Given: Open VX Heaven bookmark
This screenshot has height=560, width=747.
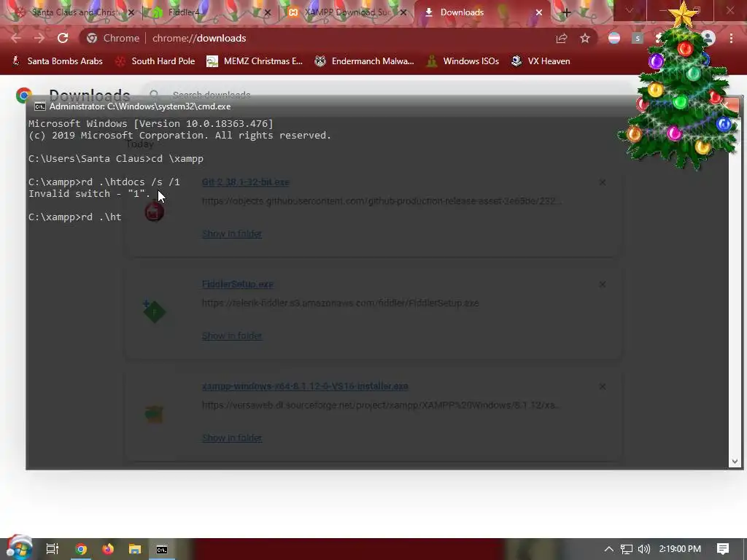Looking at the screenshot, I should [x=541, y=61].
